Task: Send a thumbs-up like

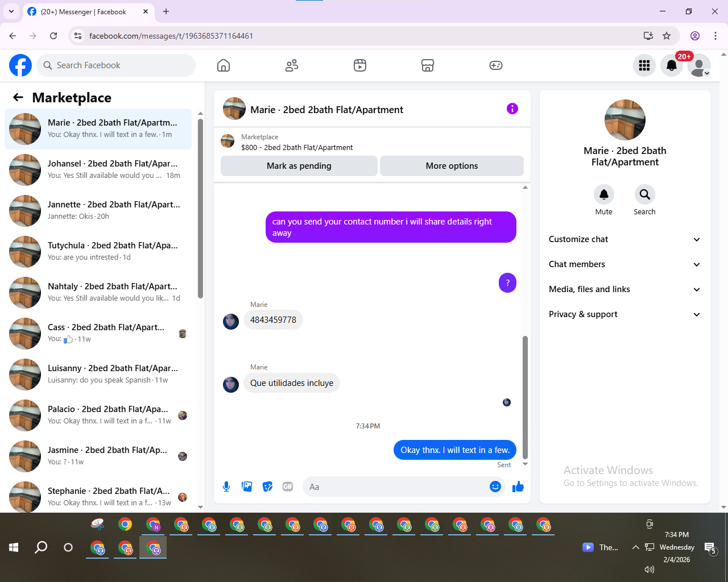Action: (518, 487)
